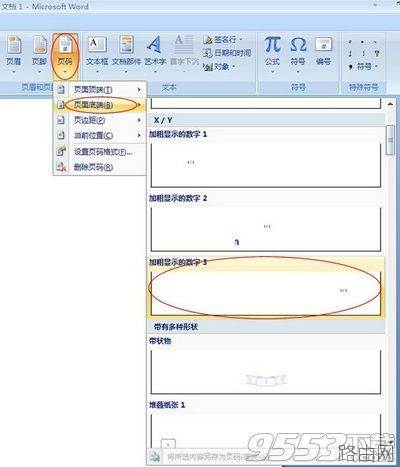Open dropdown arrow under 文档部件
The image size is (400, 467).
[126, 72]
